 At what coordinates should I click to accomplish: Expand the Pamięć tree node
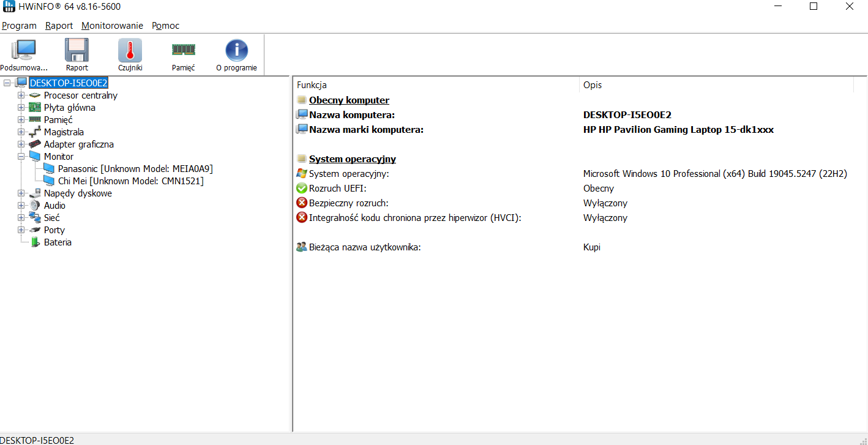point(21,120)
